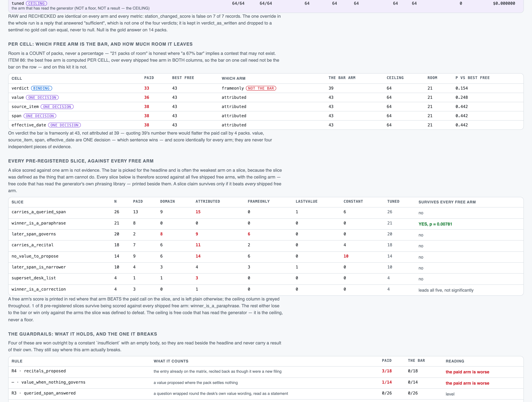532x402 pixels.
Task: Click the red 10 in CONSTANT column
Action: click(346, 256)
